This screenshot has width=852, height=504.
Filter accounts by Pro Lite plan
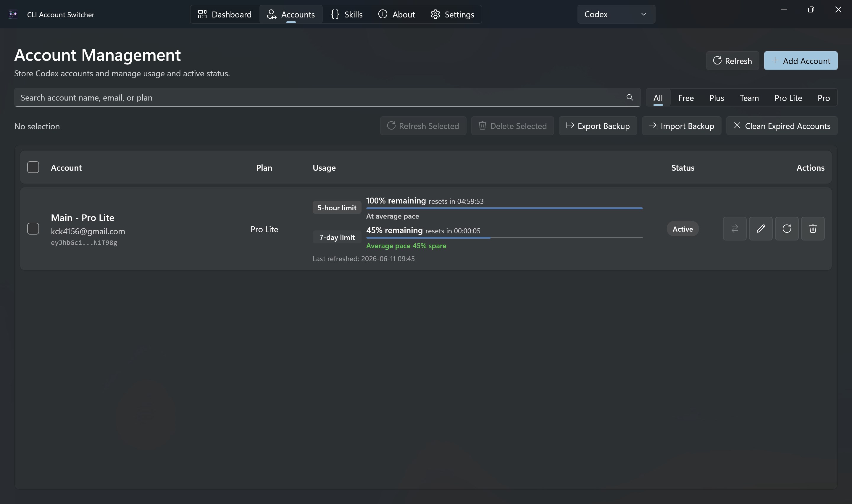pos(788,98)
